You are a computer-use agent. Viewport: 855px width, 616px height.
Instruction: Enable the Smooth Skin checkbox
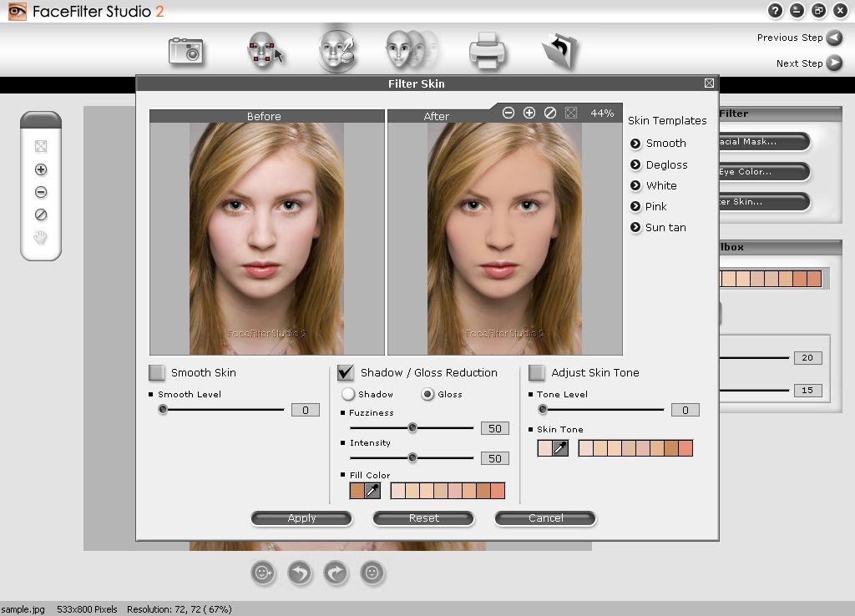pyautogui.click(x=157, y=373)
